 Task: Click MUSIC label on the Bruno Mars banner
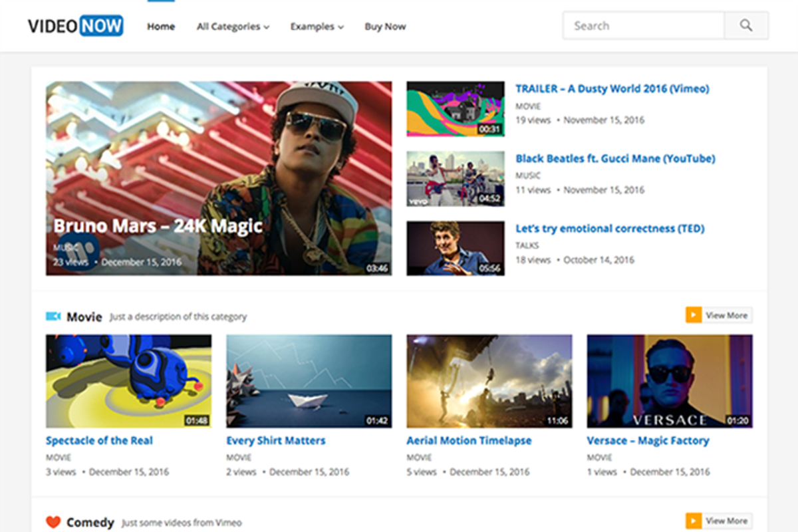coord(66,247)
